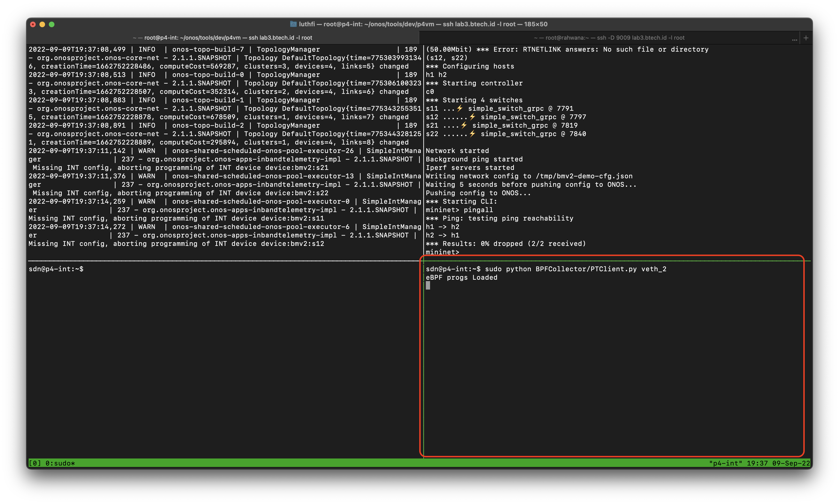
Task: Click the 'Background ping started' line
Action: [x=474, y=159]
